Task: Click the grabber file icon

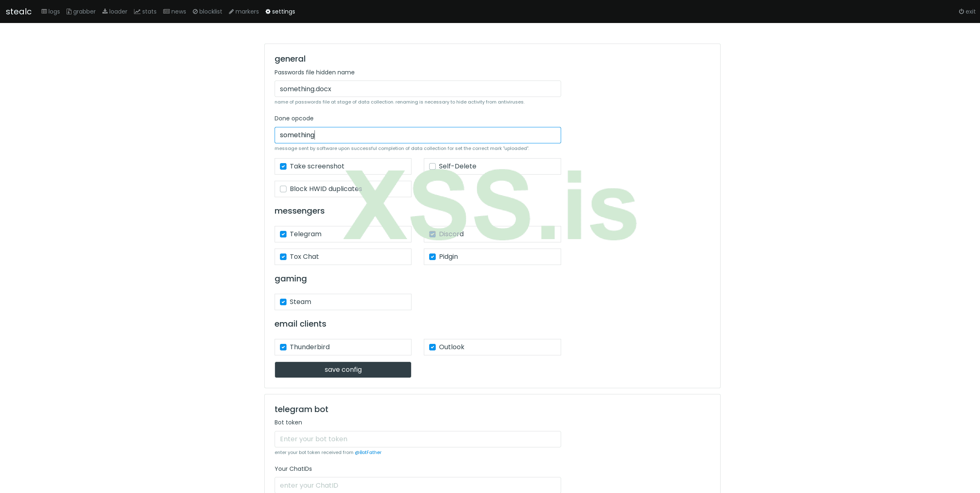Action: pos(69,12)
